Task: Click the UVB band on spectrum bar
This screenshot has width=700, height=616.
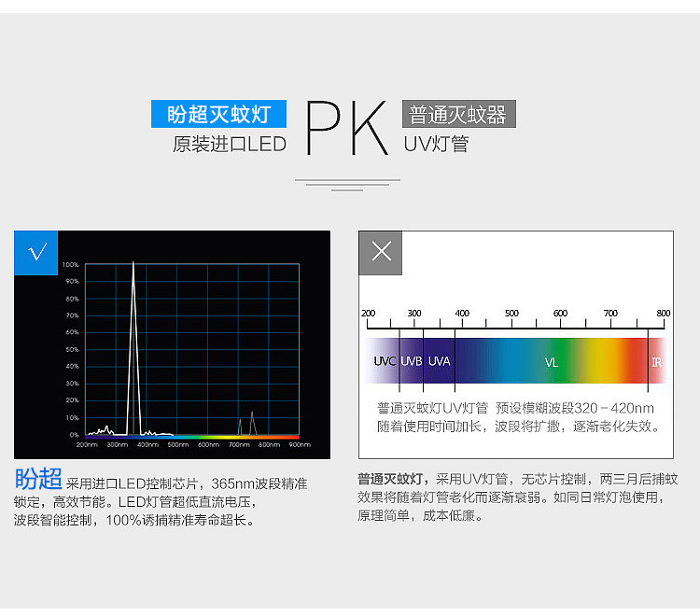Action: [412, 361]
